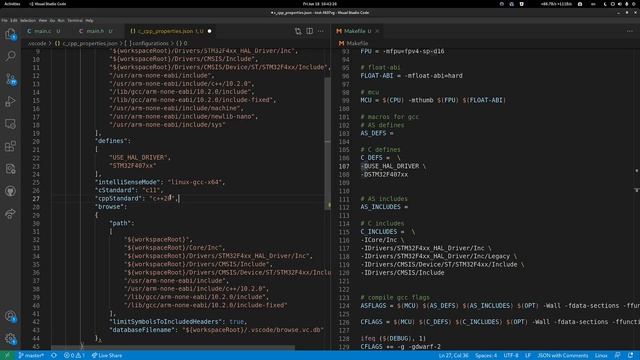Open the Extensions view
Screen dimensions: 640x360
(x=10, y=146)
